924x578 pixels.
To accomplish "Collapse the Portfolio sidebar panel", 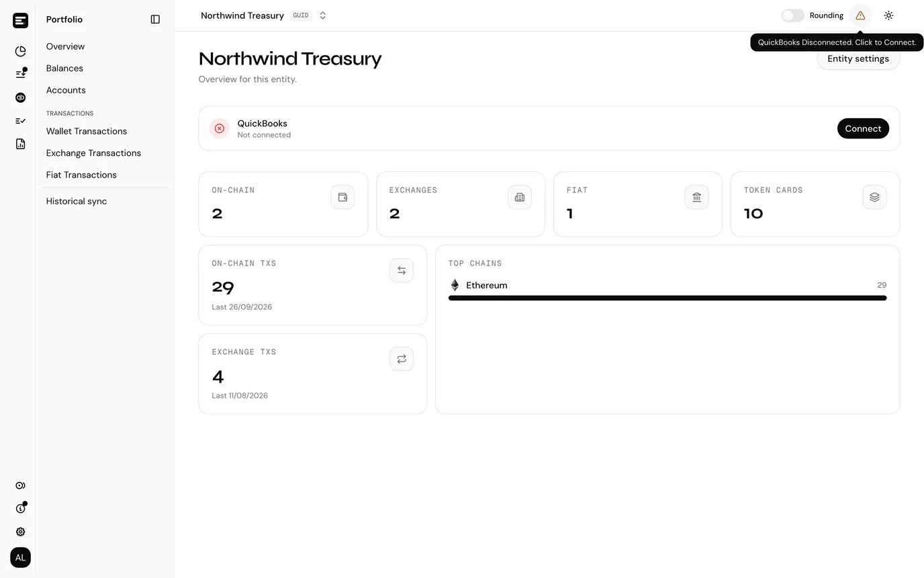I will tap(155, 19).
